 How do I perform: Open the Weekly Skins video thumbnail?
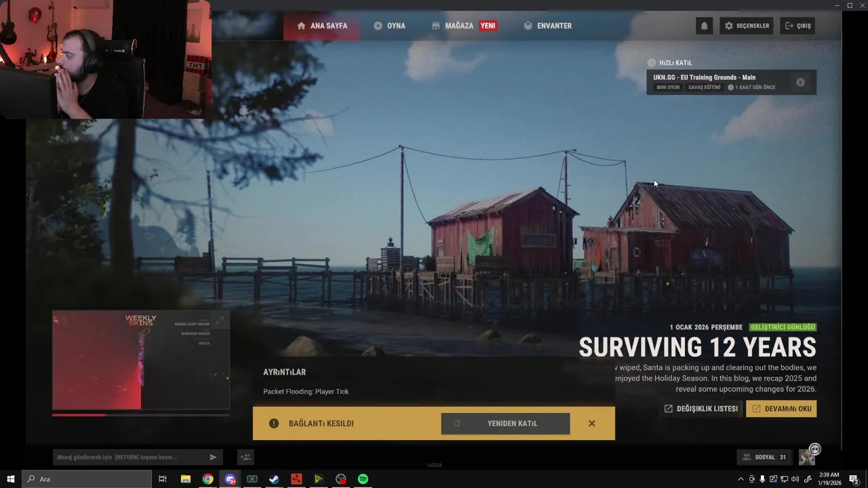(x=141, y=361)
